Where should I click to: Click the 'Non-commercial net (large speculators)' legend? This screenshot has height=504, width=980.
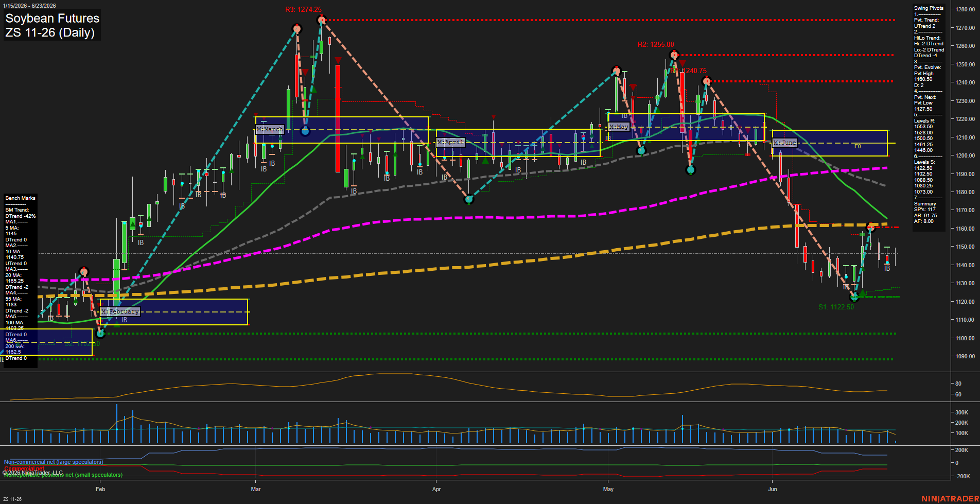tap(54, 462)
